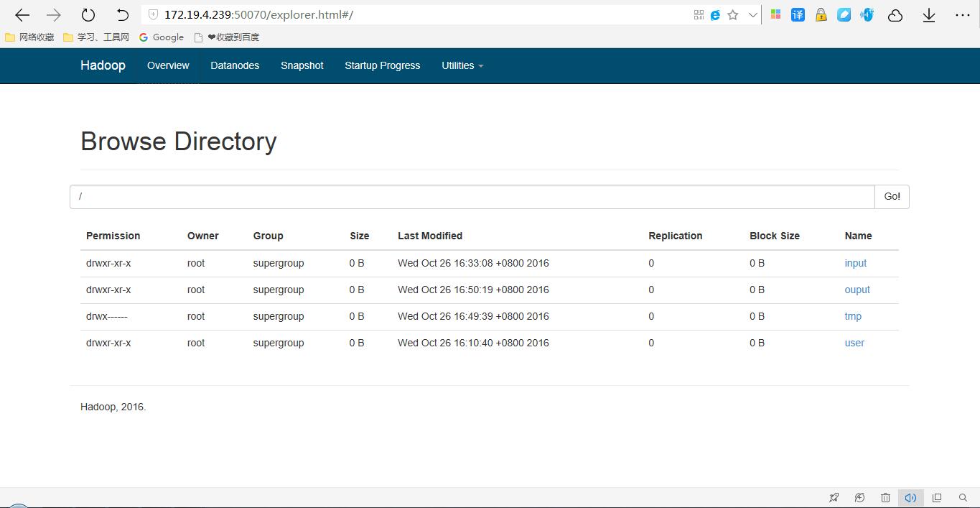Open the Snapshot page
This screenshot has height=508, width=980.
(x=302, y=65)
